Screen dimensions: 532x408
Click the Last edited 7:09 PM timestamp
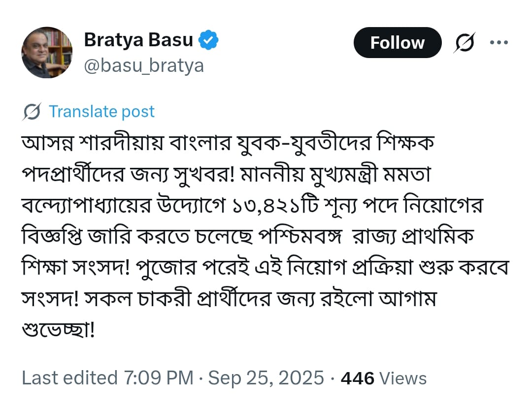click(107, 378)
